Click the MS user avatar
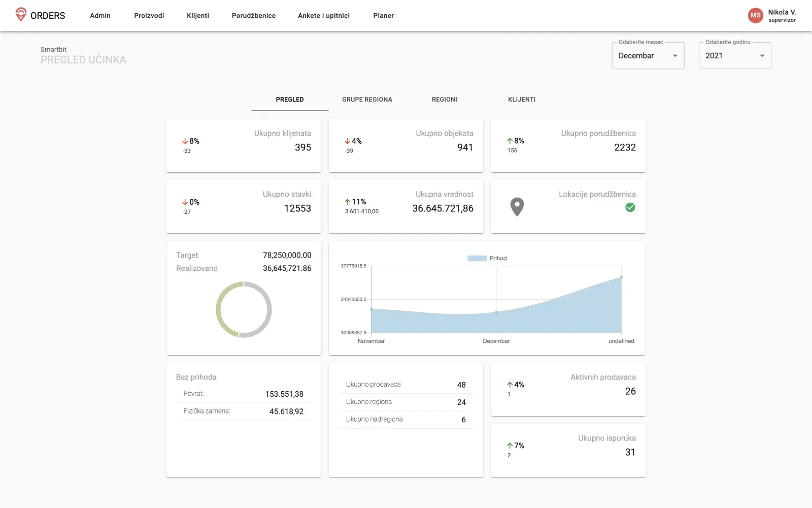This screenshot has height=508, width=812. click(755, 15)
